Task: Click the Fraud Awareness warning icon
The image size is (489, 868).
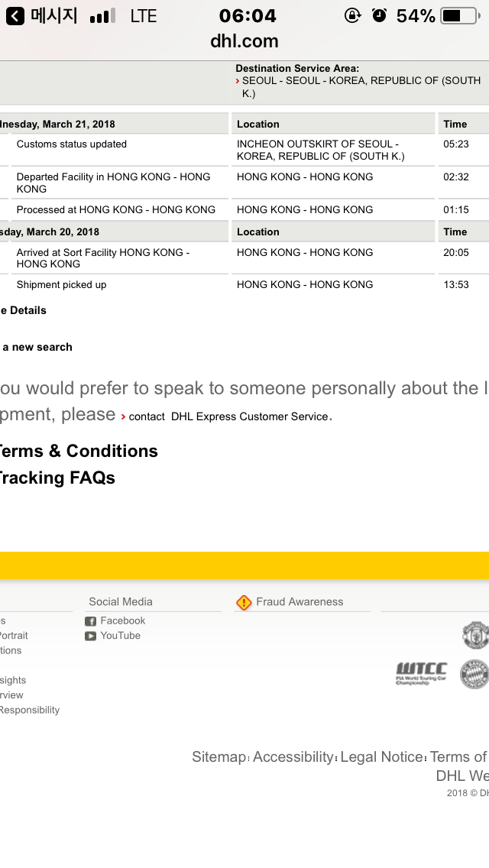Action: click(244, 603)
